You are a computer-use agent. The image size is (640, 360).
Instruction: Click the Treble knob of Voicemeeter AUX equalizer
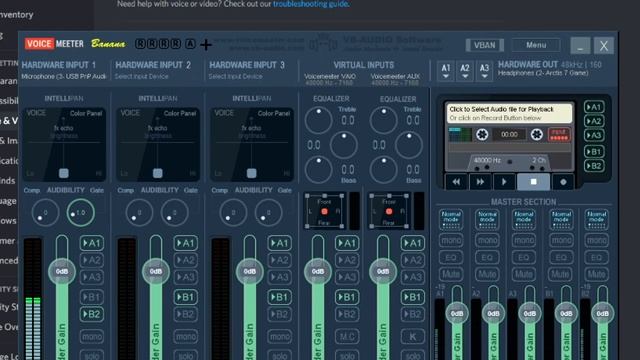tap(383, 120)
